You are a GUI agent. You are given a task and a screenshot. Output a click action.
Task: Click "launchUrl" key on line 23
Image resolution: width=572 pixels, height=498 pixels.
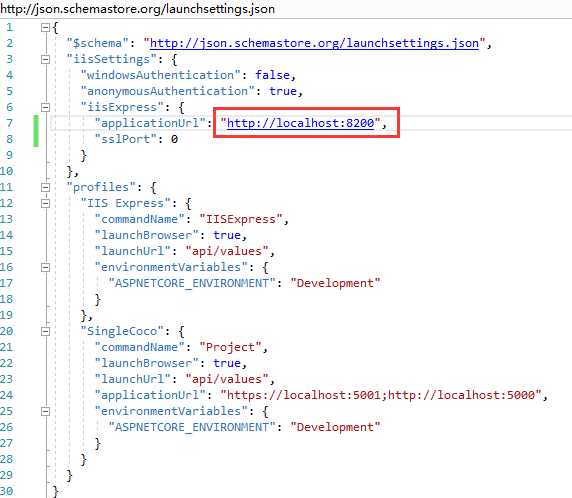(x=133, y=379)
